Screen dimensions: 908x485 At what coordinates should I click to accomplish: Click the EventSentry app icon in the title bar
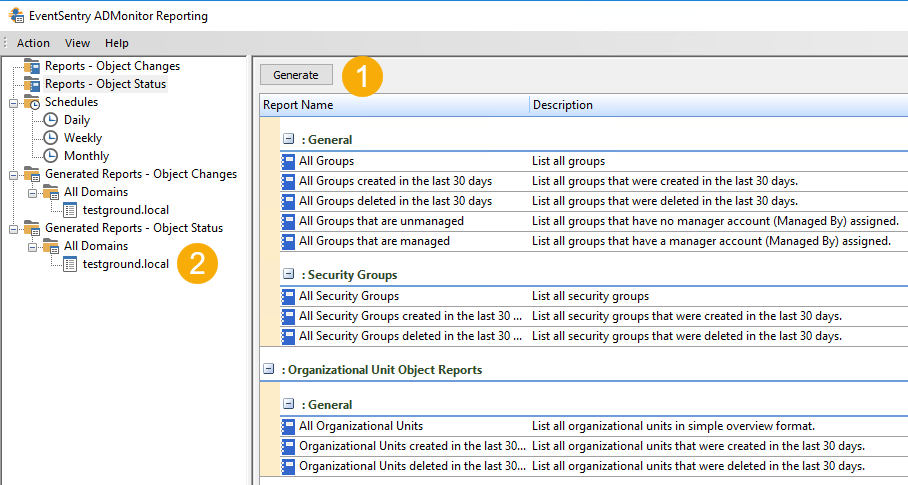16,15
